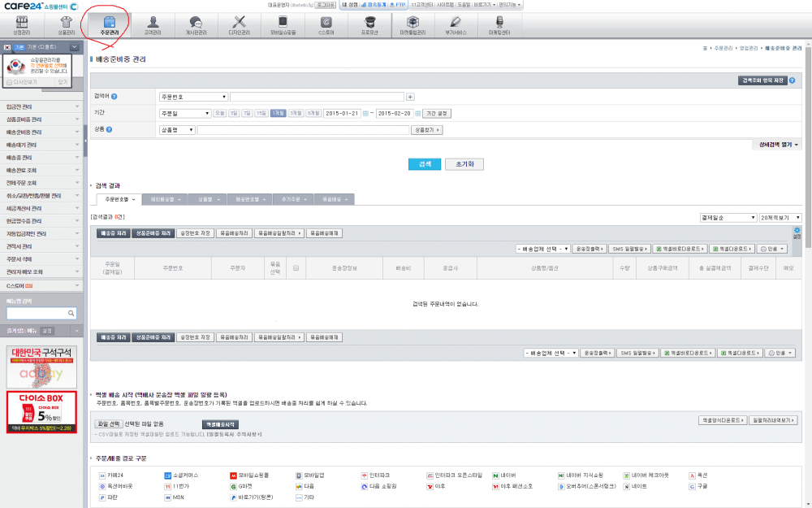
Task: Open the 주문번호 search field dropdown
Action: pyautogui.click(x=192, y=97)
